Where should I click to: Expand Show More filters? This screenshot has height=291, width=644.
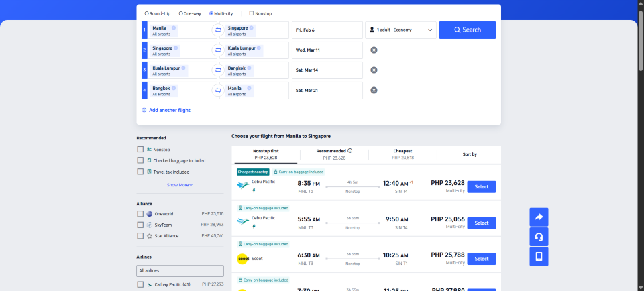click(180, 185)
